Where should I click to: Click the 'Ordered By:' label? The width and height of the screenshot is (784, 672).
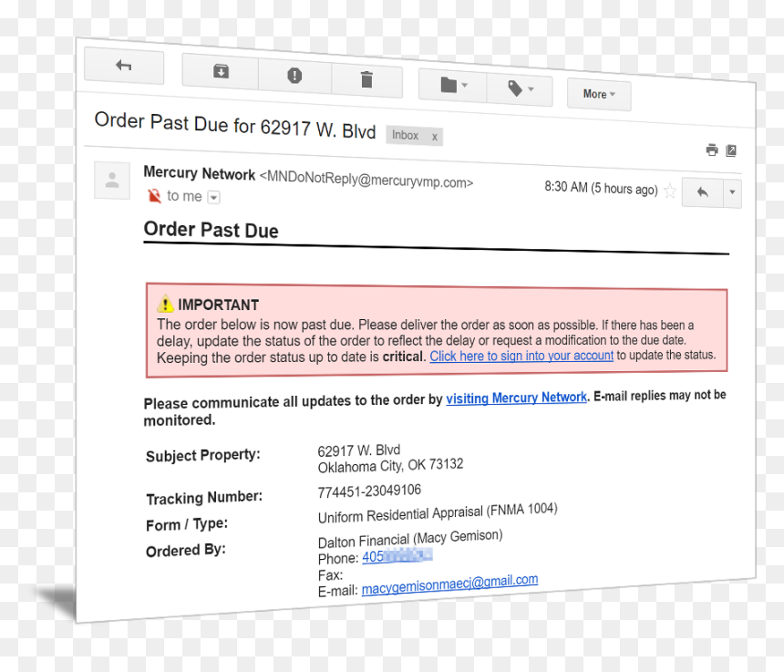[x=185, y=551]
